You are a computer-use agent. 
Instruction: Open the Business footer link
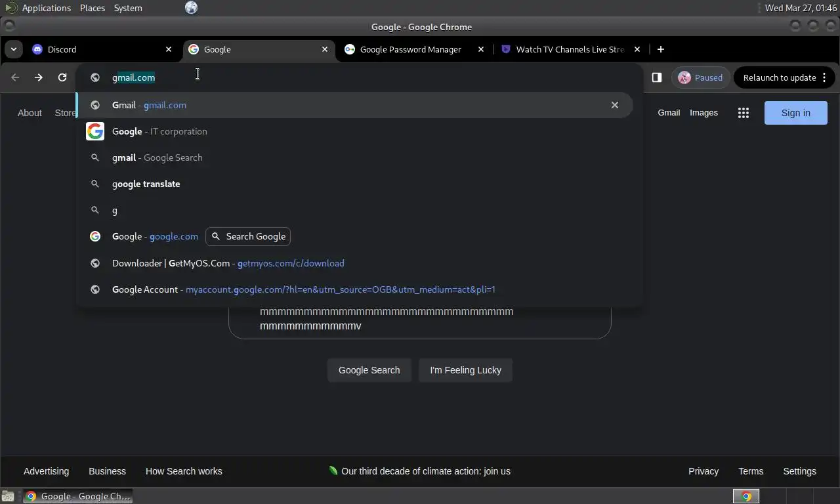click(x=107, y=471)
